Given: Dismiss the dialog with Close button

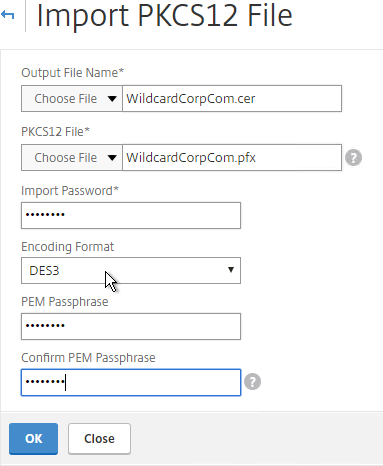Looking at the screenshot, I should 99,439.
